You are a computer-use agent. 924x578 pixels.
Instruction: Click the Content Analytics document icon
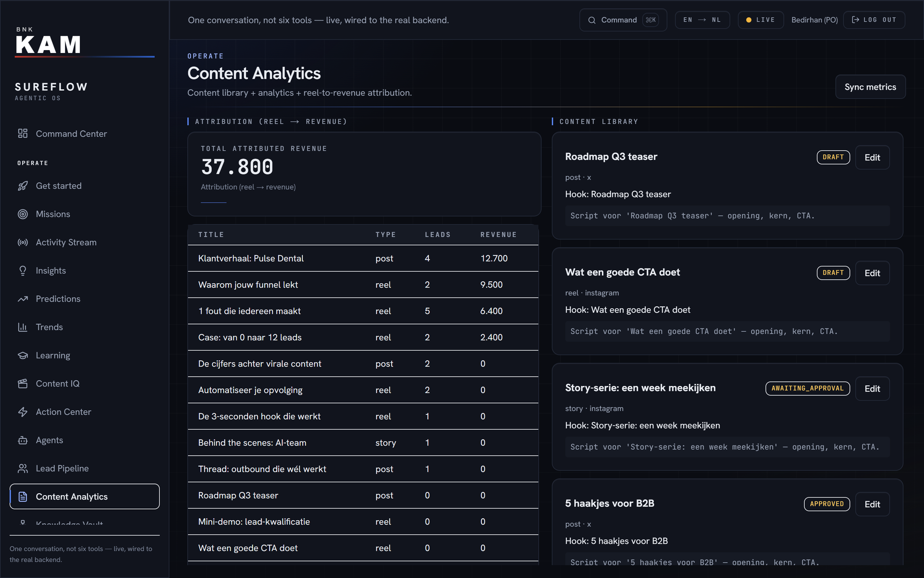pyautogui.click(x=23, y=497)
